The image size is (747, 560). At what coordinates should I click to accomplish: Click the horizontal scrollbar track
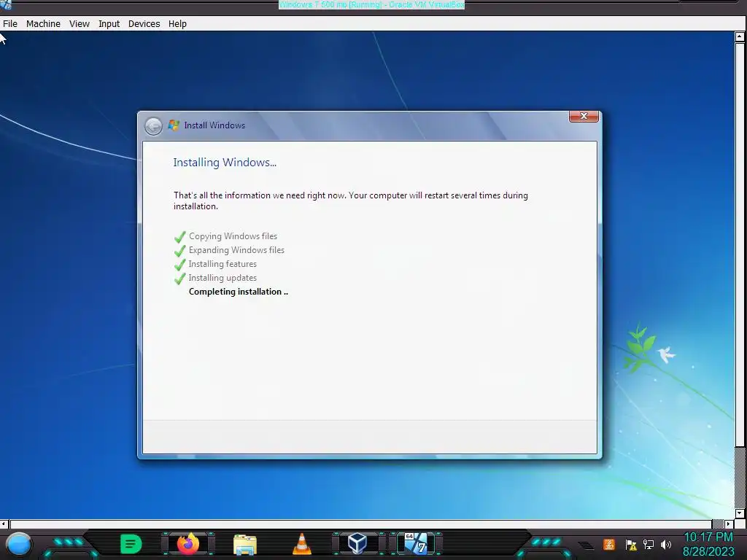(x=718, y=524)
